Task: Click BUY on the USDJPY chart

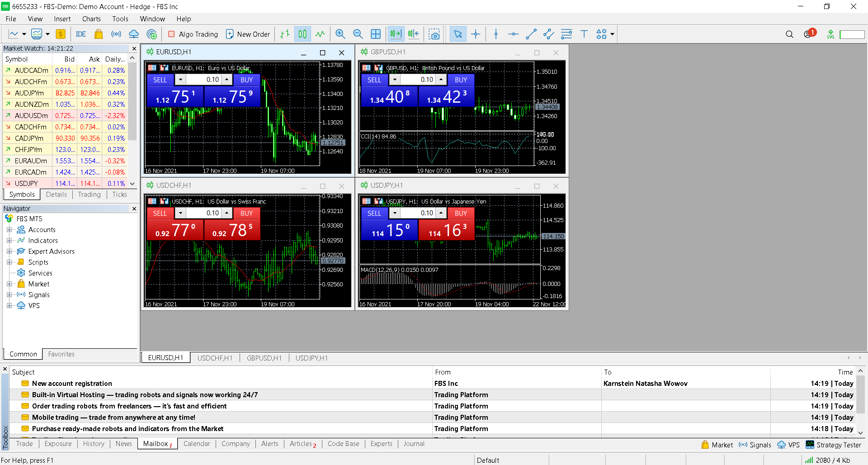Action: pos(461,213)
